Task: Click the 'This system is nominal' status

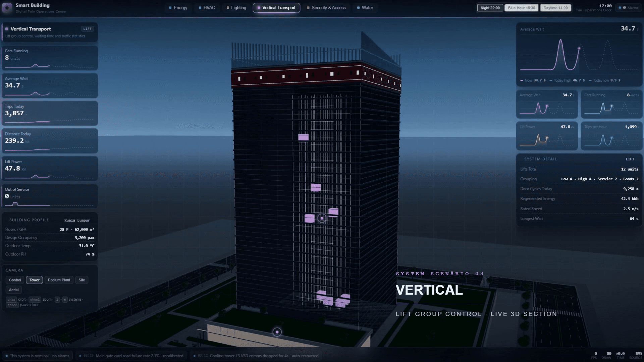Action: coord(37,356)
